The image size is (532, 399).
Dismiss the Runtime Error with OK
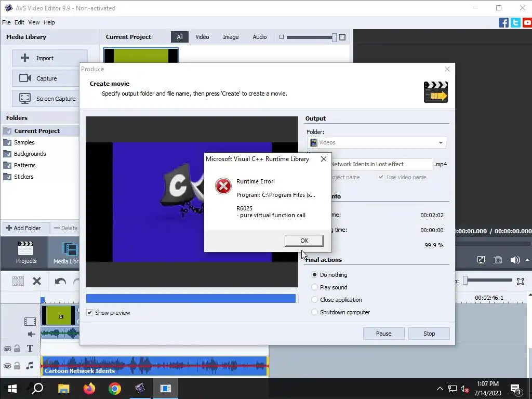point(304,241)
